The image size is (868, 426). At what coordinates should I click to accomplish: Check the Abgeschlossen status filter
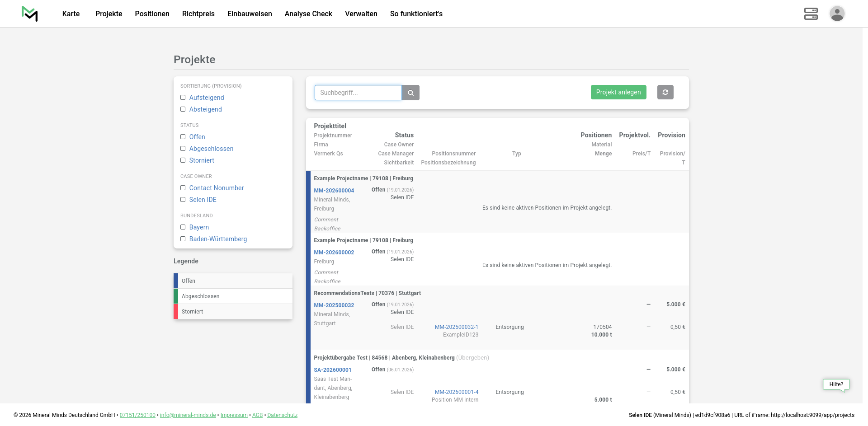183,149
